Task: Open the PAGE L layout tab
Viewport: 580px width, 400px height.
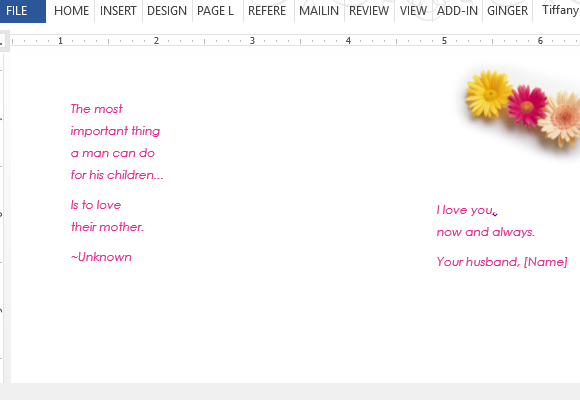Action: coord(216,11)
